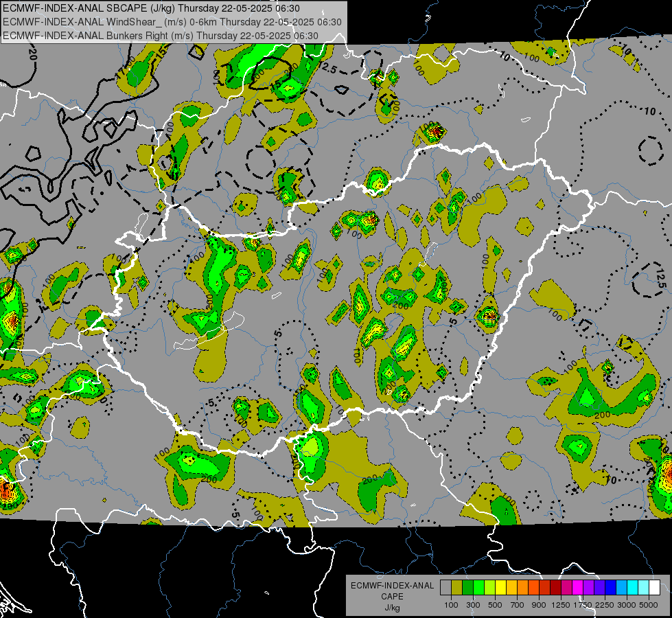Click the legend value 100
Viewport: 672px width, 618px height.
click(x=451, y=605)
